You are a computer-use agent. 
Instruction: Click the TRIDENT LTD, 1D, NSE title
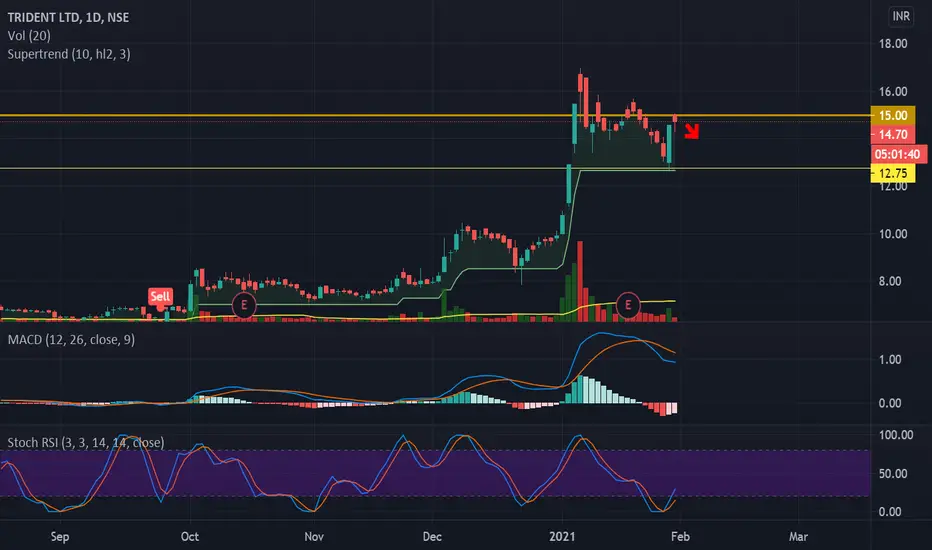68,17
